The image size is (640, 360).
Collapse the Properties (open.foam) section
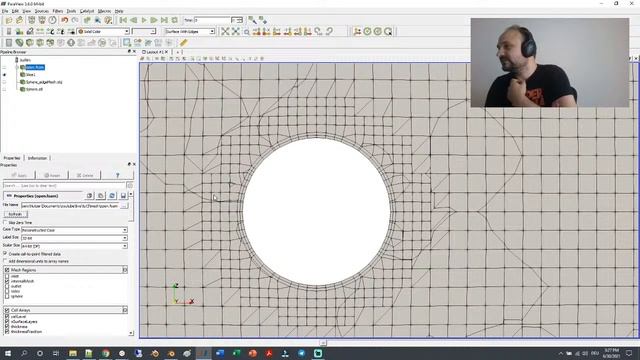pyautogui.click(x=37, y=196)
